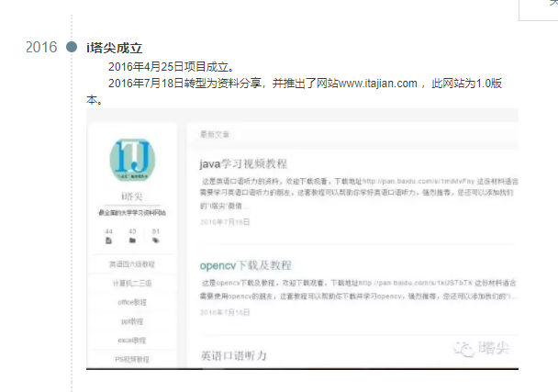Click the 最新文章 section header
Screen dimensions: 558x392
[214, 134]
